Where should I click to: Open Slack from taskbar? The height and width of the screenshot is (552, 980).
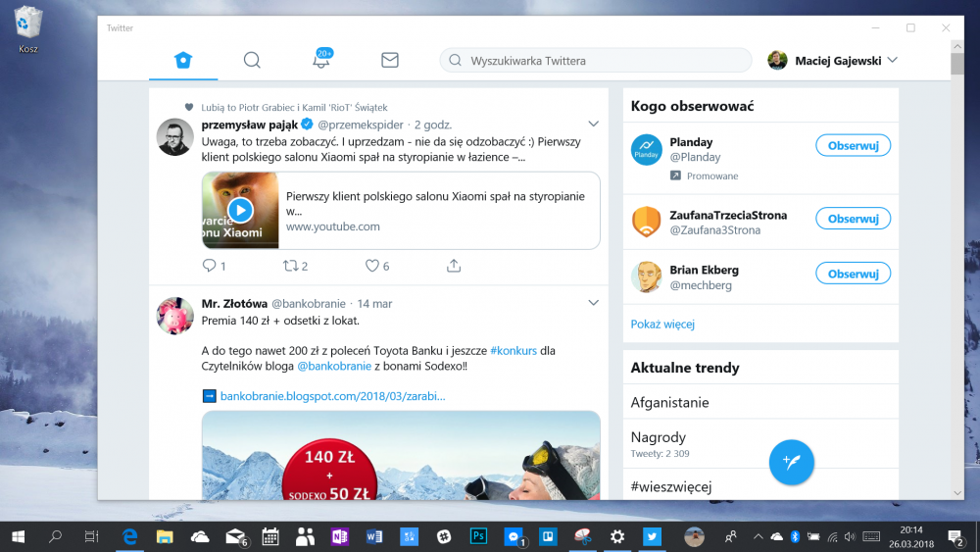[444, 536]
